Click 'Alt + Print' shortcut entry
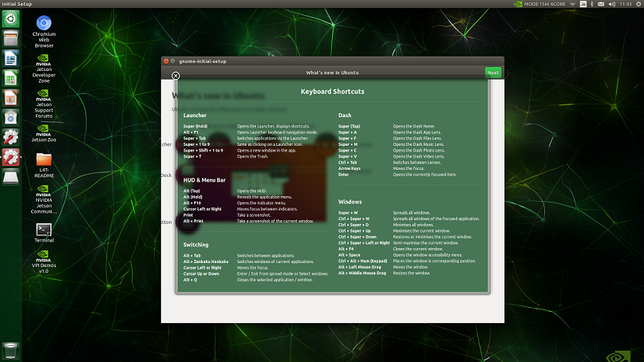Viewport: 644px width, 362px height. click(x=193, y=221)
